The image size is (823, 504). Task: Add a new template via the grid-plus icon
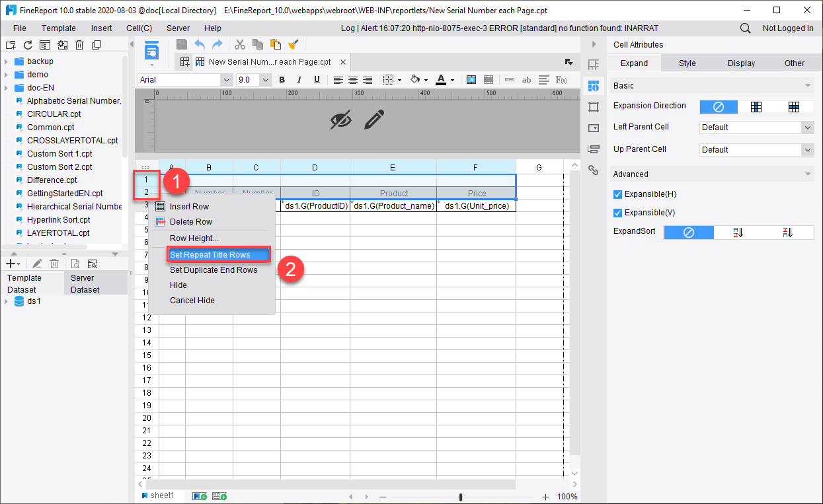(x=185, y=62)
